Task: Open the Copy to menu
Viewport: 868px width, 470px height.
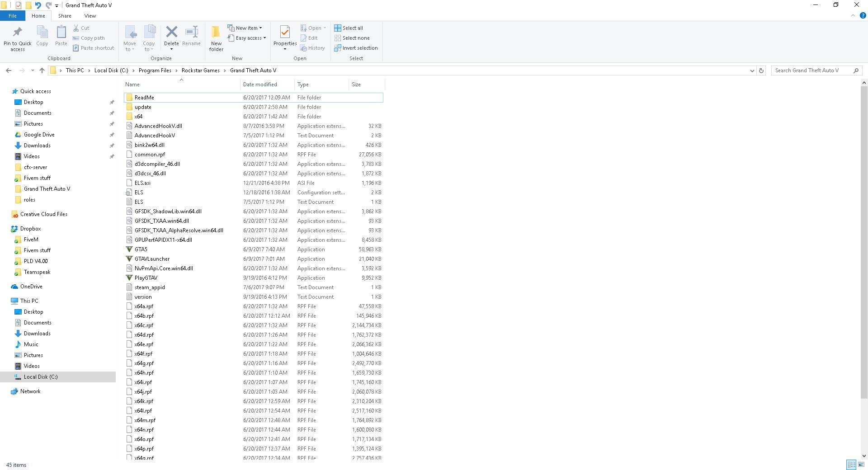Action: click(149, 38)
